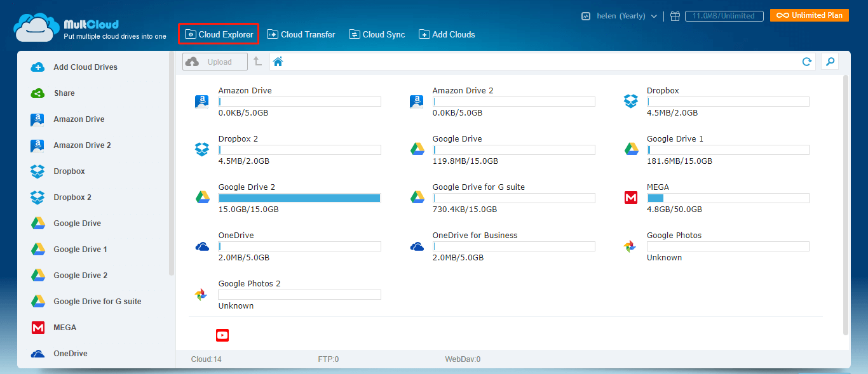868x374 pixels.
Task: Open the gift box icon
Action: tap(675, 16)
